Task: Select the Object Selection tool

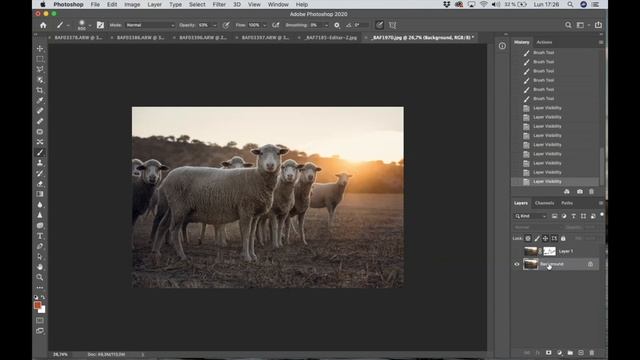Action: click(x=40, y=80)
